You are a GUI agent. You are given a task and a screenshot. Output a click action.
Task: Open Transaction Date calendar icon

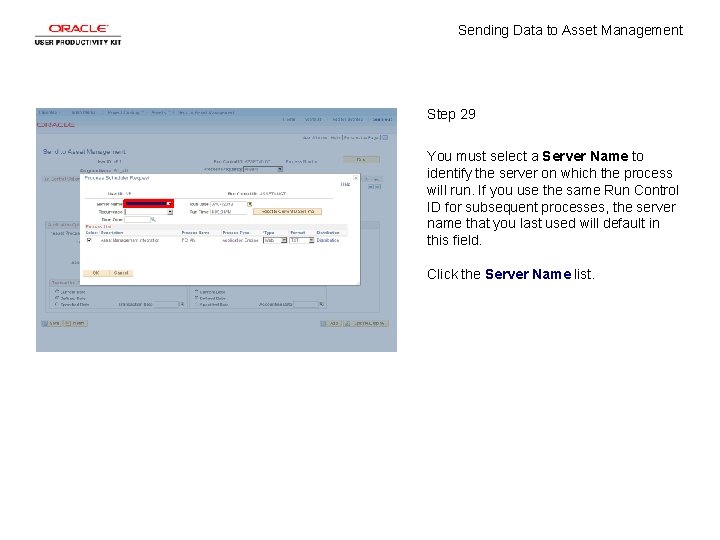tap(182, 304)
